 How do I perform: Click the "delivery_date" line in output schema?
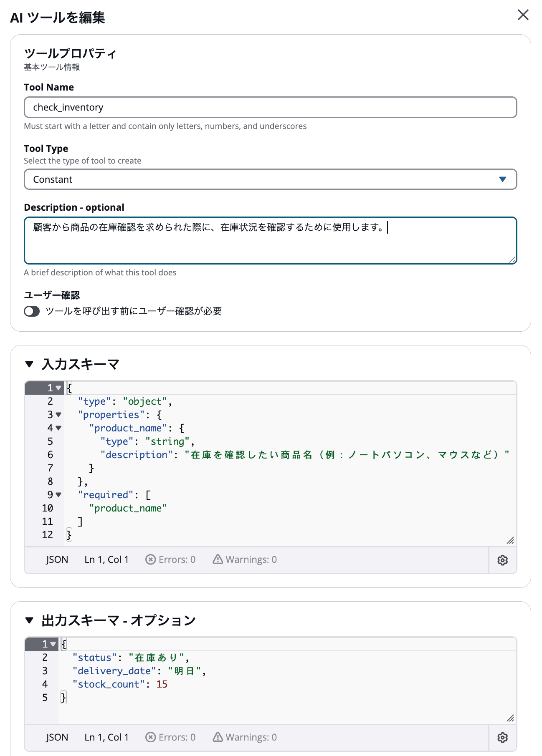(139, 671)
